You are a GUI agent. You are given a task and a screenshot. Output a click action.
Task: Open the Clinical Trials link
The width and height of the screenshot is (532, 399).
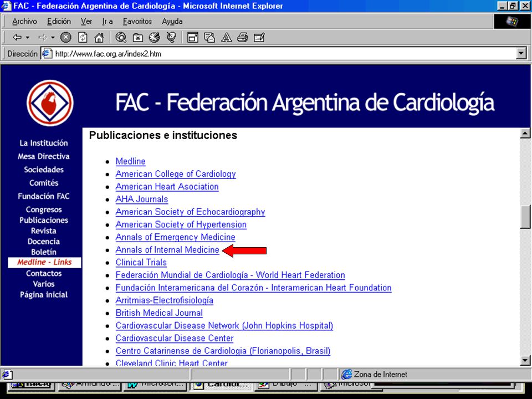[x=141, y=262]
